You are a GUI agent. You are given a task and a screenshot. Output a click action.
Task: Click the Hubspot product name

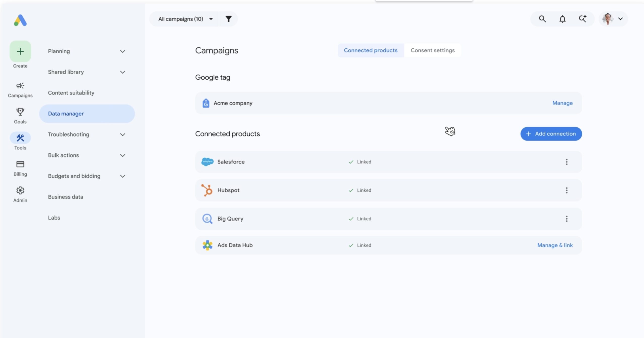228,190
